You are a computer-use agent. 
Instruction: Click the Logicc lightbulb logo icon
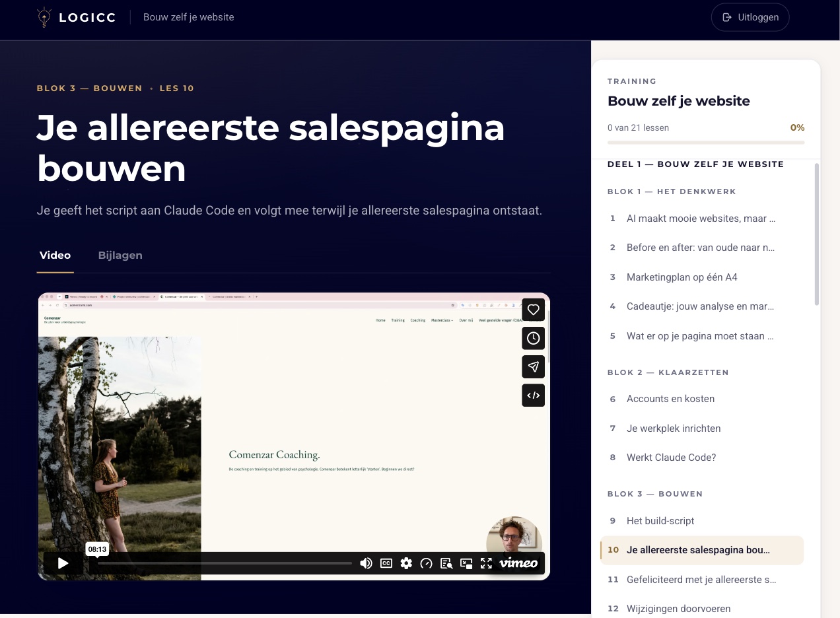[x=44, y=17]
